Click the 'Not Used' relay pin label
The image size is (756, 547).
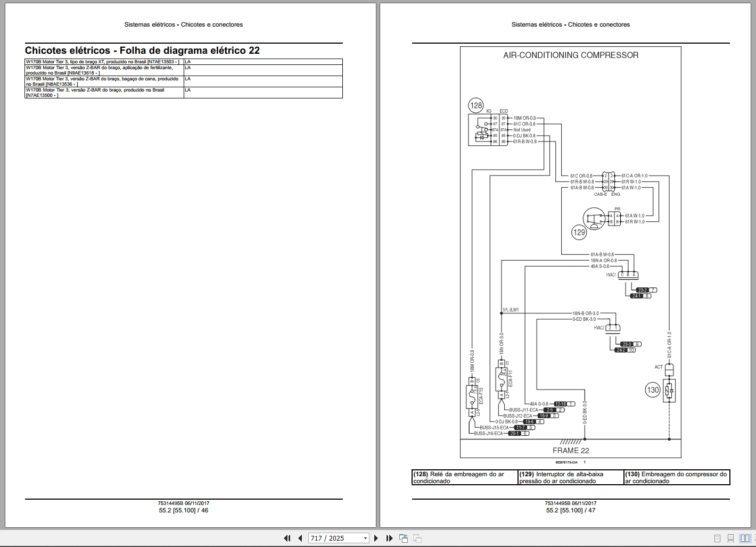tap(522, 130)
